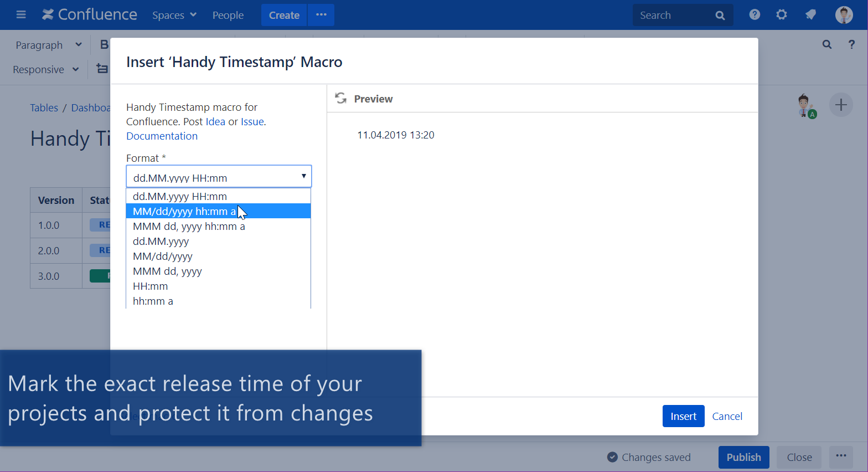Screen dimensions: 868x472
Task: Click the Changes saved status
Action: pyautogui.click(x=649, y=457)
